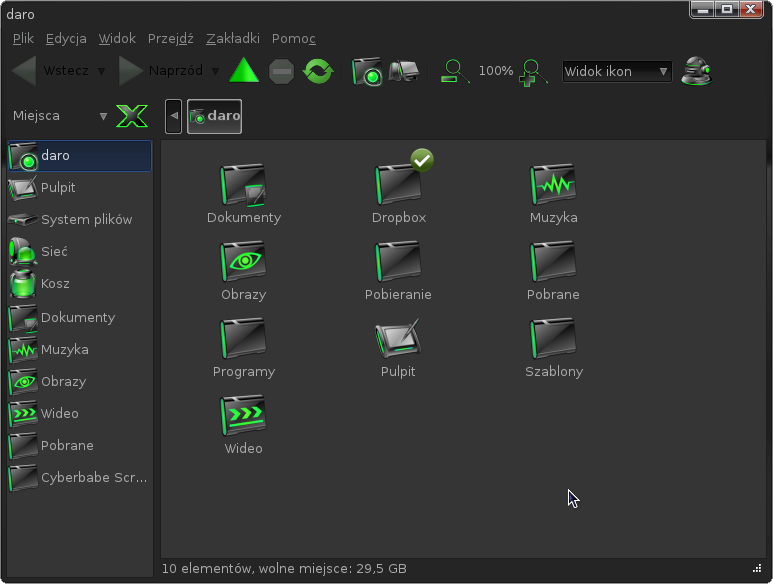The width and height of the screenshot is (773, 584).
Task: Open the Zakładki menu
Action: [233, 38]
